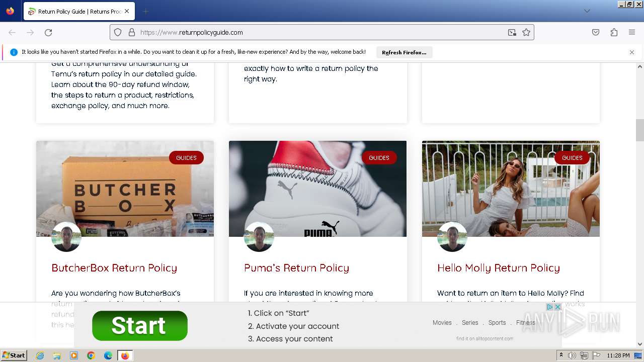Reload the current page
644x362 pixels.
click(x=48, y=32)
